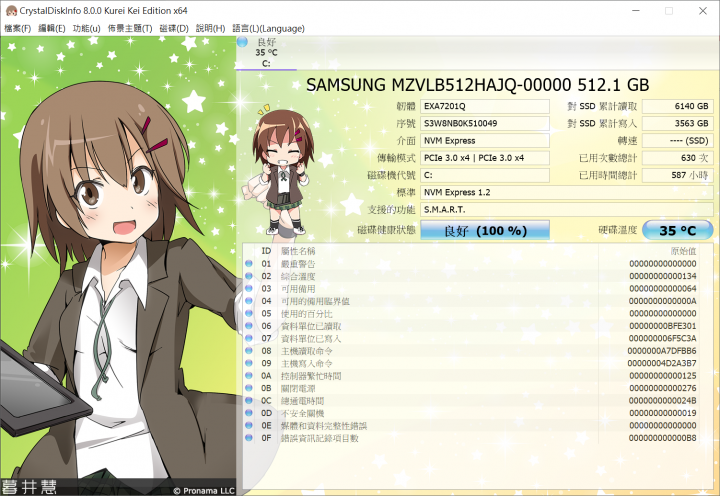The image size is (720, 496).
Task: Select raw value 00000000000B8
Action: pos(663,438)
